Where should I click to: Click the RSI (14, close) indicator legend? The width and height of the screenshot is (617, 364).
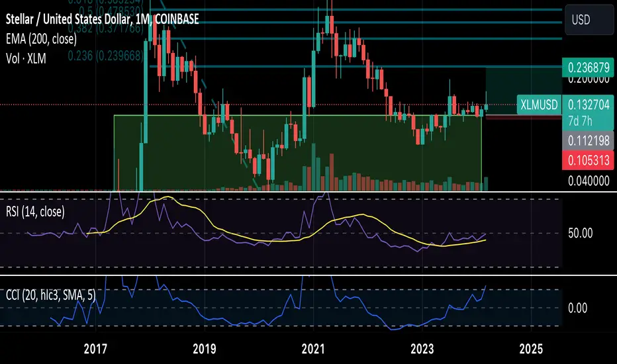(x=35, y=212)
